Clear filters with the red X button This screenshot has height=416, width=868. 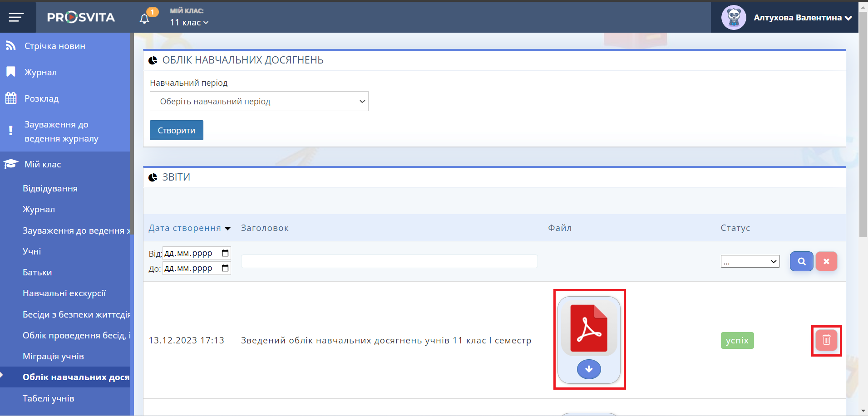(826, 261)
